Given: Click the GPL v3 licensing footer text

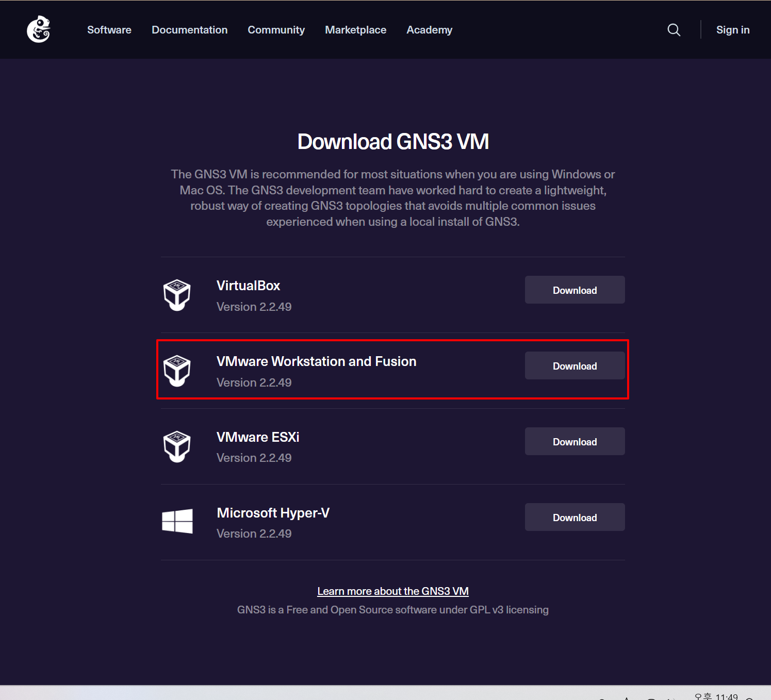Looking at the screenshot, I should tap(393, 610).
